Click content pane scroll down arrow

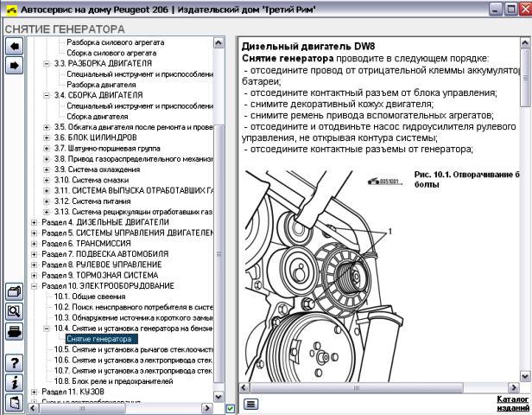(525, 376)
